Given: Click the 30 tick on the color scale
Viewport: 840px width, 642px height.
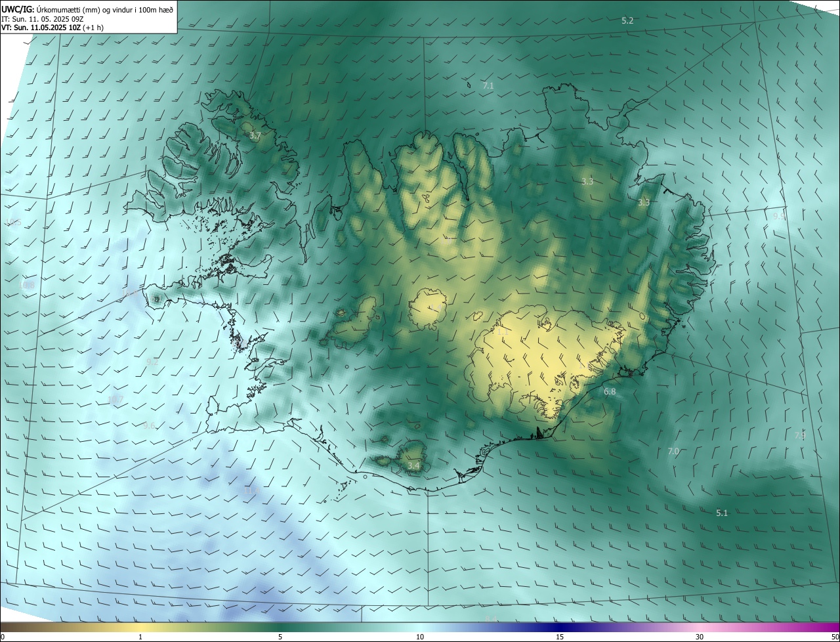Looking at the screenshot, I should [700, 637].
